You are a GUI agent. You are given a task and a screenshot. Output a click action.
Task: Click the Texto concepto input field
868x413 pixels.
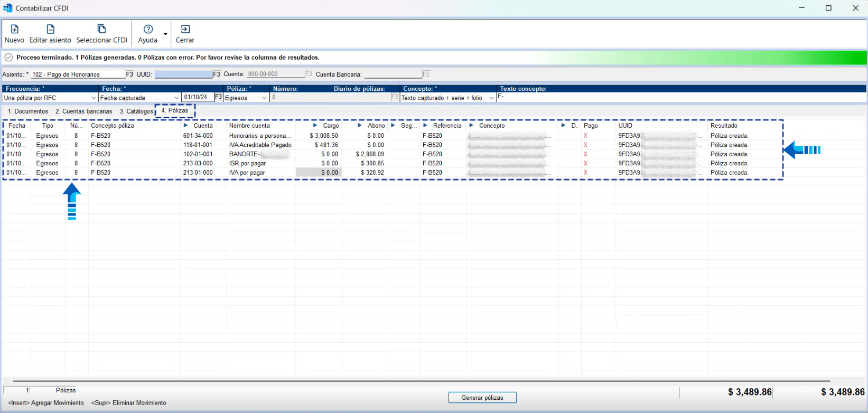point(682,98)
